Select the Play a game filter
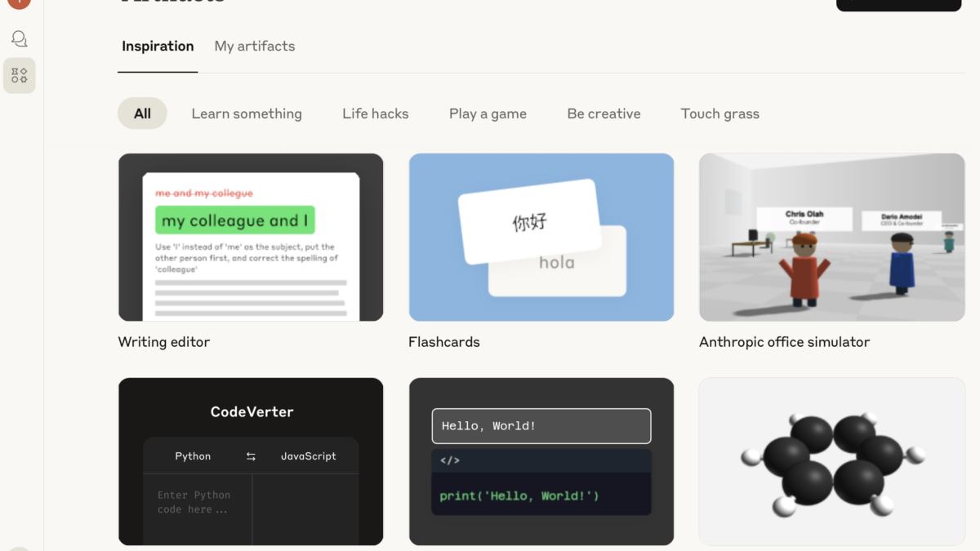Image resolution: width=980 pixels, height=551 pixels. [x=488, y=113]
